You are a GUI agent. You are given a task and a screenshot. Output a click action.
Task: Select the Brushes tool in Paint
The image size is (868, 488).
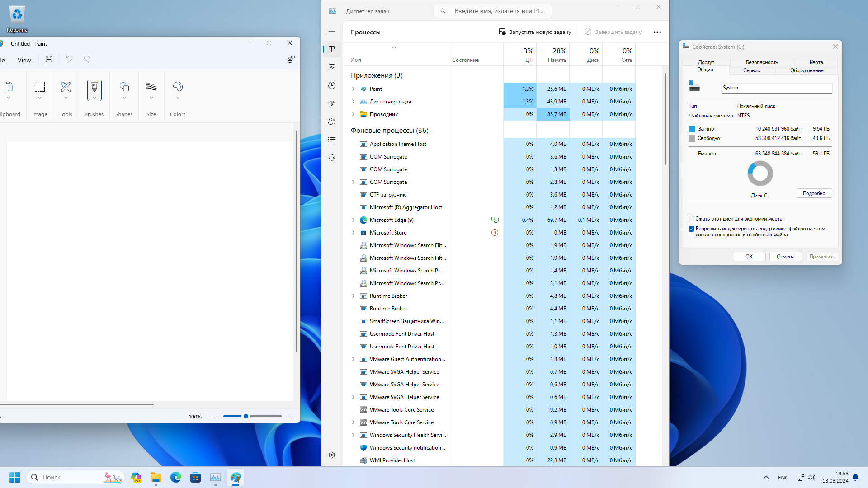coord(94,86)
